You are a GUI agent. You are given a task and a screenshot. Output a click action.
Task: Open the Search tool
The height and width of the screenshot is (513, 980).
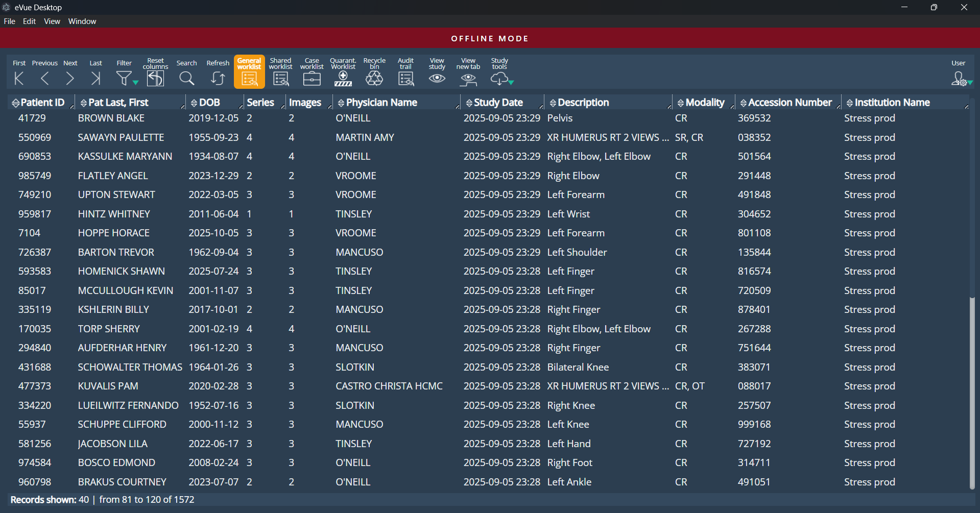pyautogui.click(x=186, y=78)
